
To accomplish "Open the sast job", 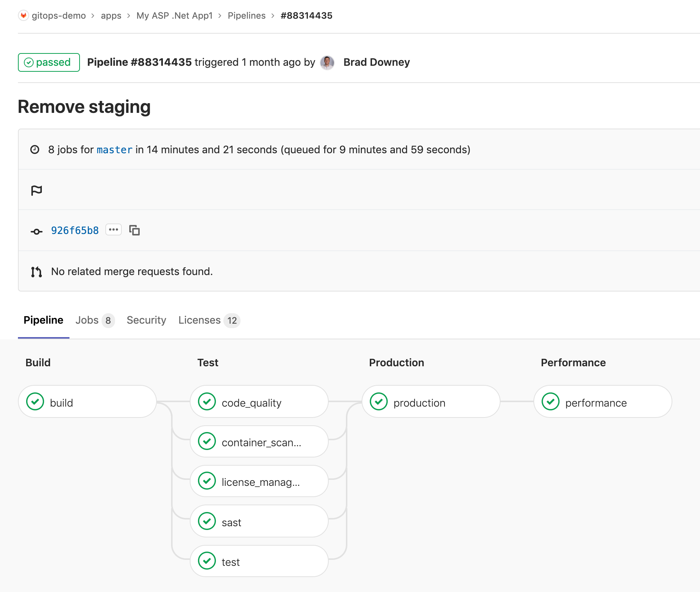I will [259, 521].
